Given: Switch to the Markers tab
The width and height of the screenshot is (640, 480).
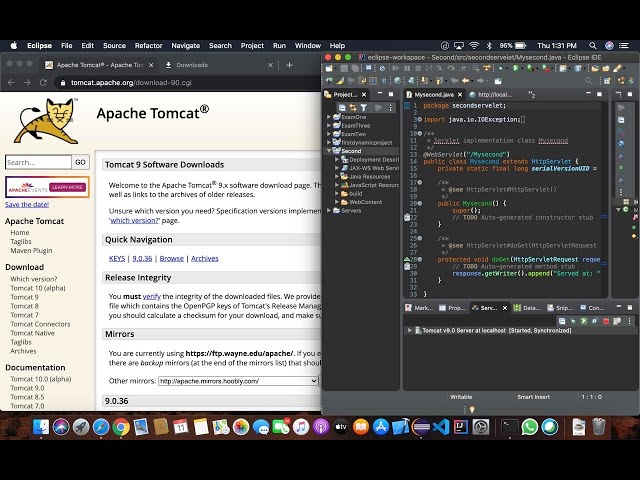Looking at the screenshot, I should pyautogui.click(x=419, y=308).
